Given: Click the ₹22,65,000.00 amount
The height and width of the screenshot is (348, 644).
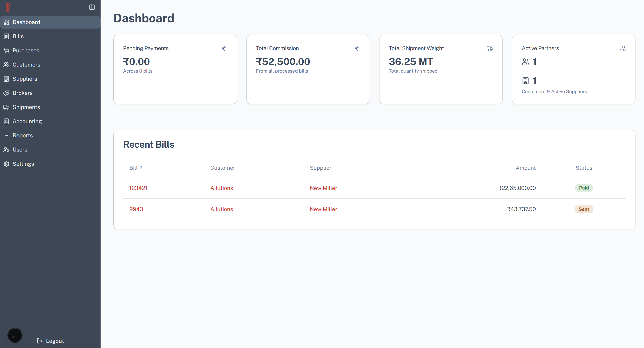Looking at the screenshot, I should [x=517, y=188].
